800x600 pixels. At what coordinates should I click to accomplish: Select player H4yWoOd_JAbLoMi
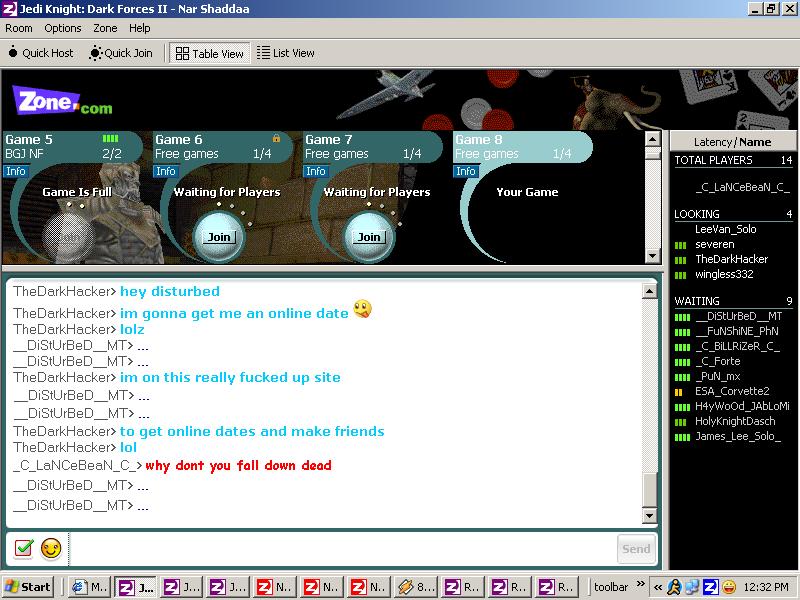click(x=742, y=407)
